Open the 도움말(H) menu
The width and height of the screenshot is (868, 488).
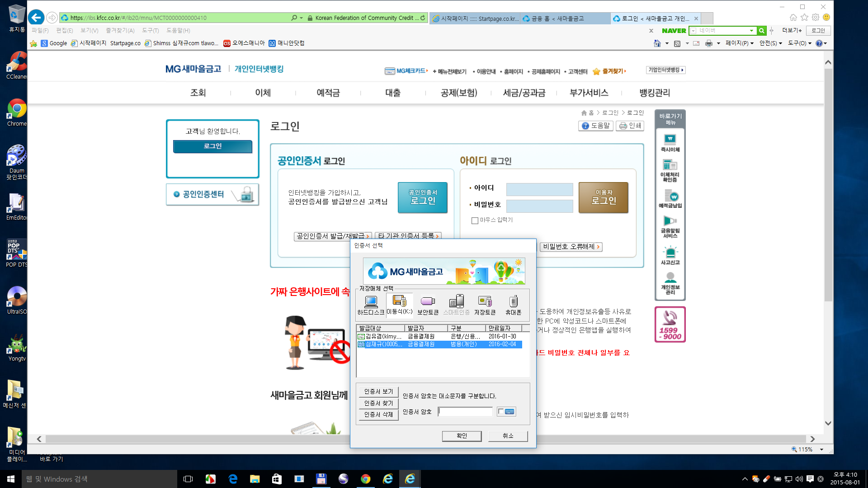(x=178, y=30)
